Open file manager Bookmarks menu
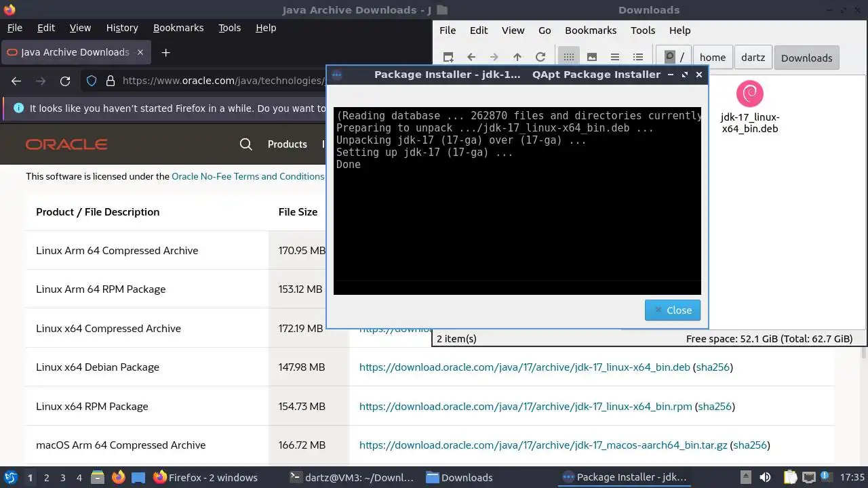Viewport: 868px width, 488px height. 591,30
